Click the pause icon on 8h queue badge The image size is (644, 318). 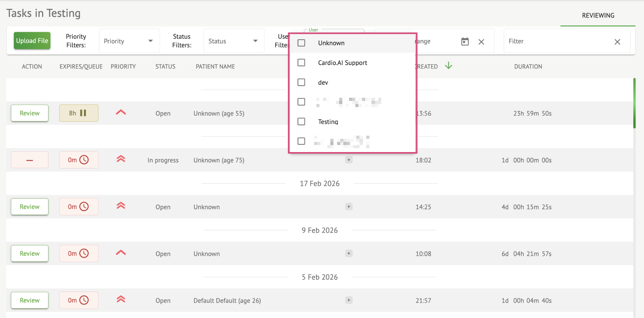83,113
